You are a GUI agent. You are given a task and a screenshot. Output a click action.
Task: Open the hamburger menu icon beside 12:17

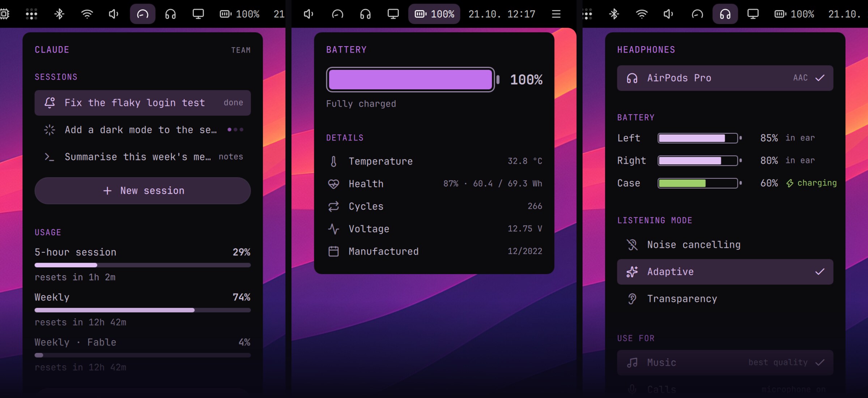556,14
